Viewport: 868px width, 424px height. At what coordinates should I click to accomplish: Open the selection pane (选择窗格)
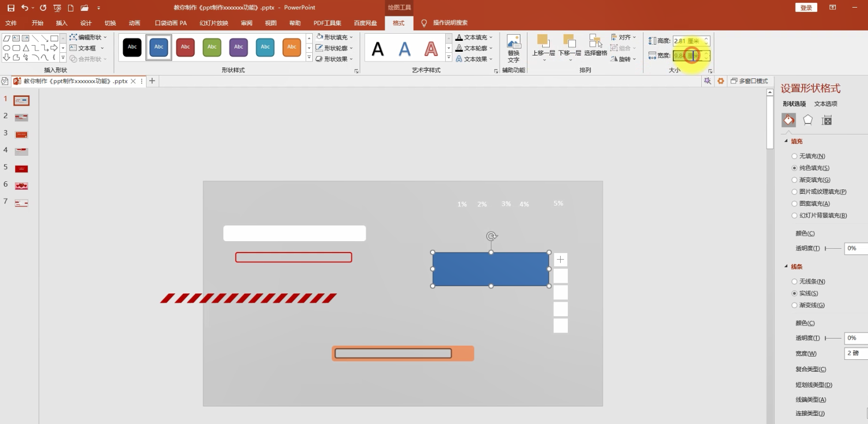coord(596,46)
